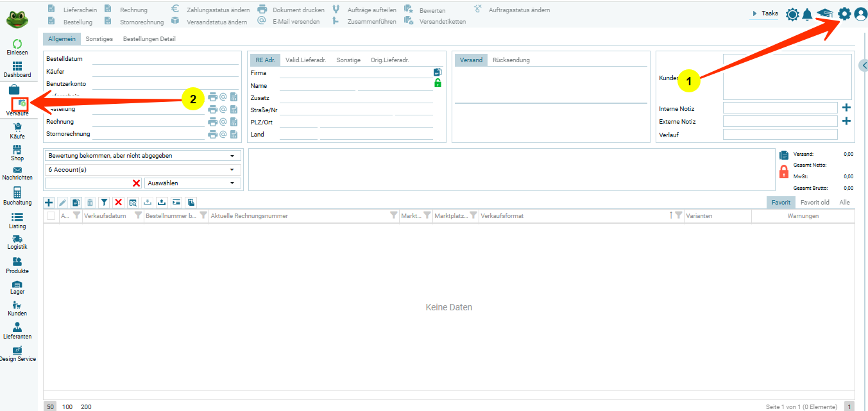Viewport: 868px width, 411px height.
Task: Open the Logistik truck icon
Action: coord(17,242)
